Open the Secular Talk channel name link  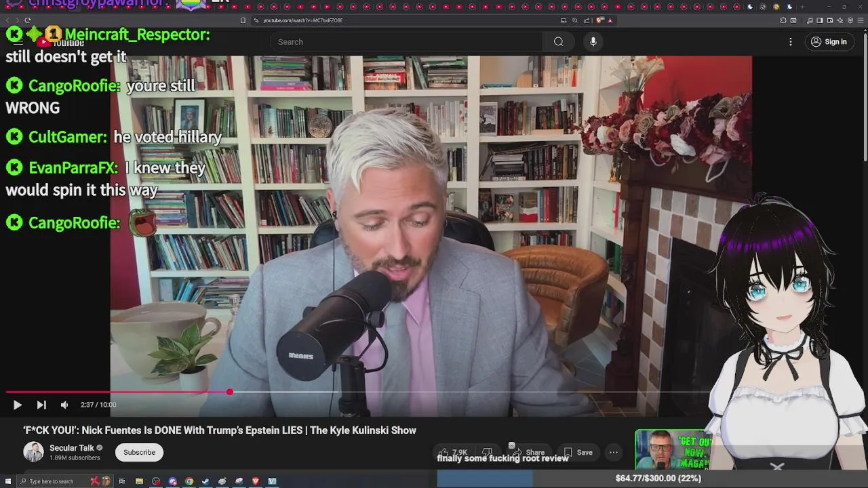pos(72,448)
